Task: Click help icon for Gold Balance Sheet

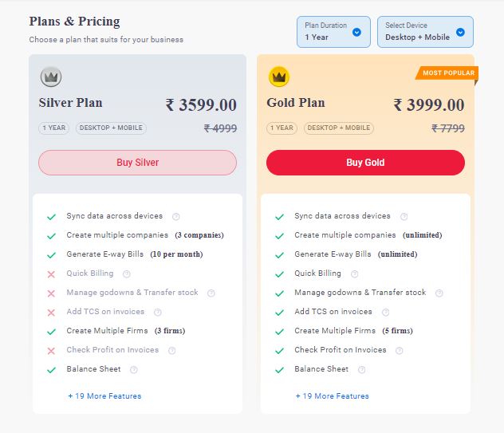Action: coord(361,370)
